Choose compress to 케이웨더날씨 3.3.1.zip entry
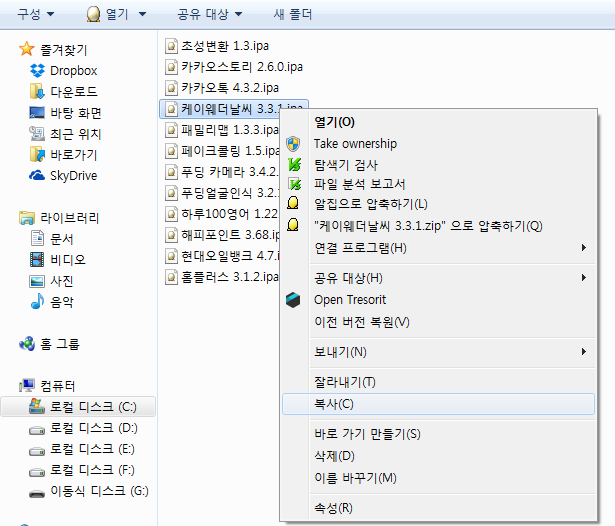Viewport: 615px width, 526px height. point(438,226)
